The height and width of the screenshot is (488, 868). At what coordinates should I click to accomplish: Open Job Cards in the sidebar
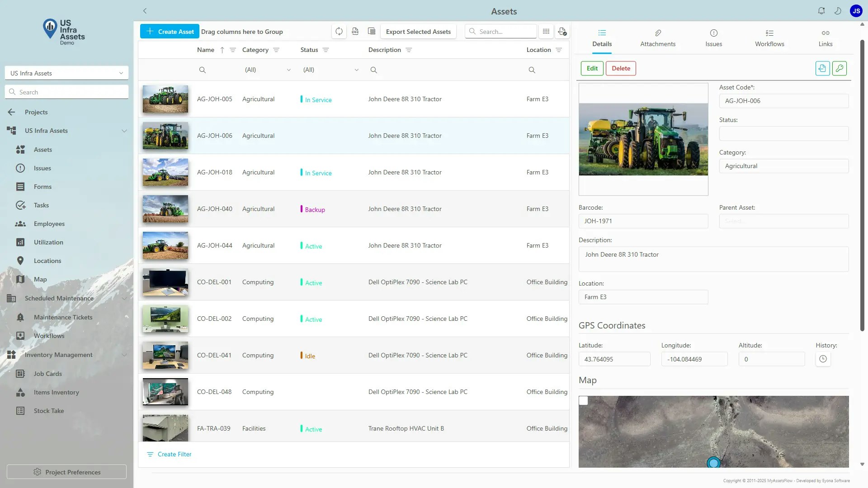47,374
